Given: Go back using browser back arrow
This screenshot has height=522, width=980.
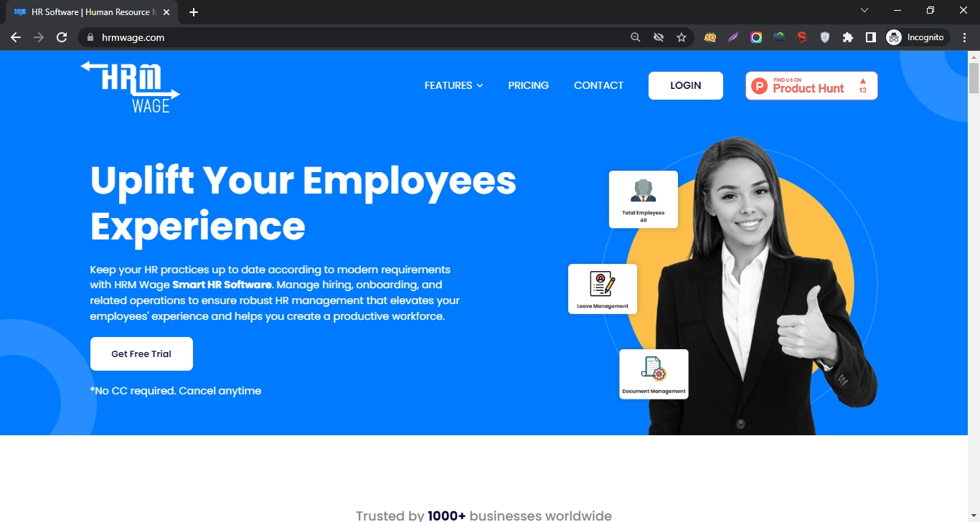Looking at the screenshot, I should 16,37.
